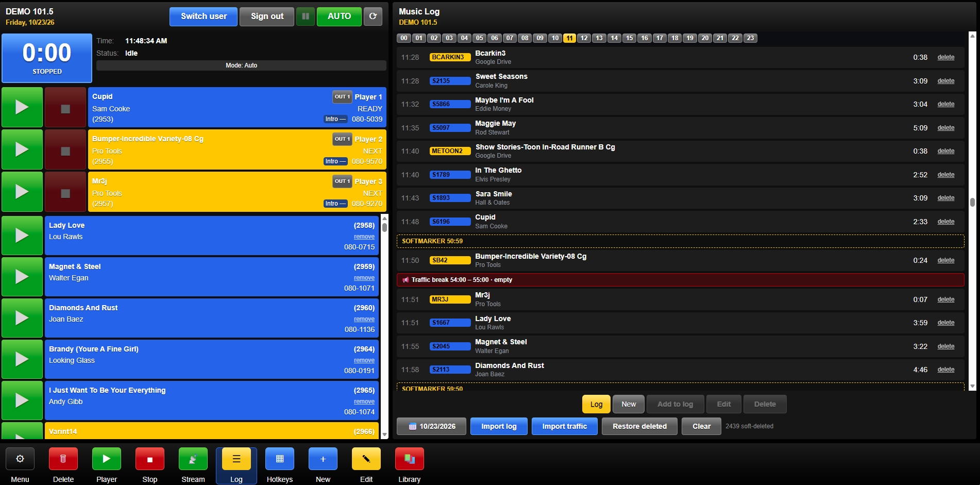Click Sign out button
The width and height of the screenshot is (980, 485).
(267, 16)
